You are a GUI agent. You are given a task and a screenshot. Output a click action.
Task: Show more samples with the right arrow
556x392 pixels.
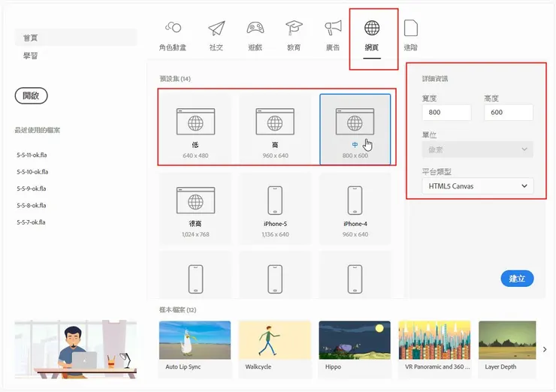point(545,349)
